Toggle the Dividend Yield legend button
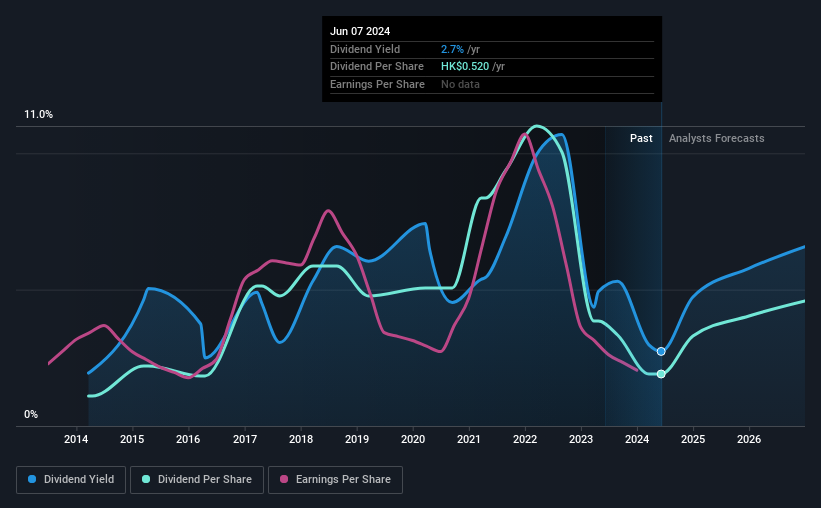The image size is (821, 508). (x=71, y=480)
